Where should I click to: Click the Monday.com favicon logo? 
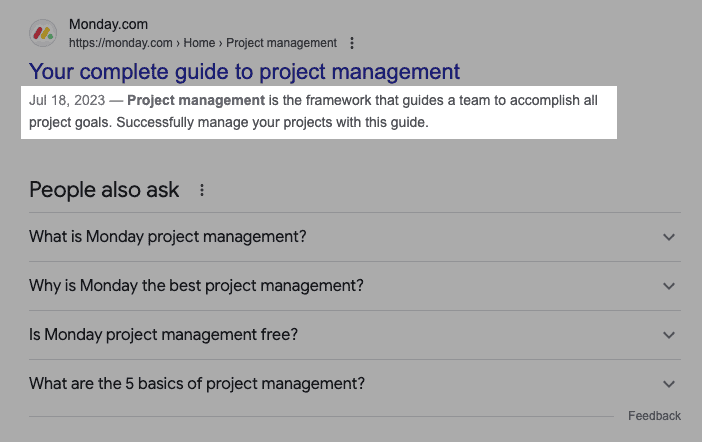pos(43,33)
